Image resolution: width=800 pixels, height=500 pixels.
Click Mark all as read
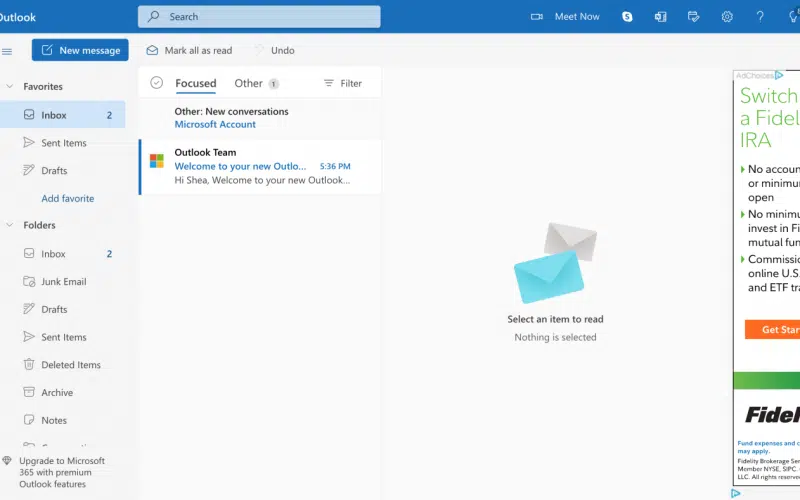189,50
